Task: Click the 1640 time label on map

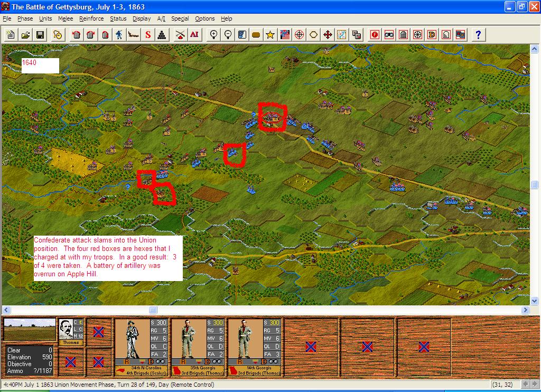Action: (29, 62)
